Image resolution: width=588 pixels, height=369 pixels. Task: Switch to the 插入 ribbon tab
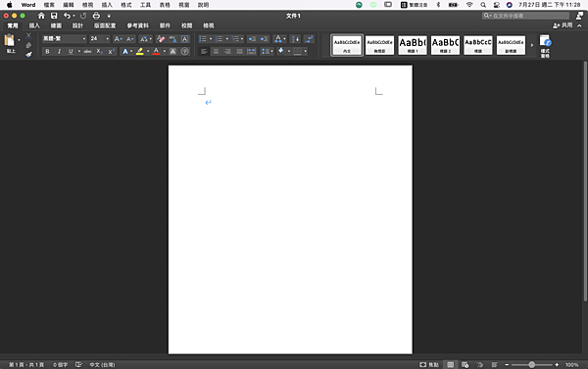point(34,25)
